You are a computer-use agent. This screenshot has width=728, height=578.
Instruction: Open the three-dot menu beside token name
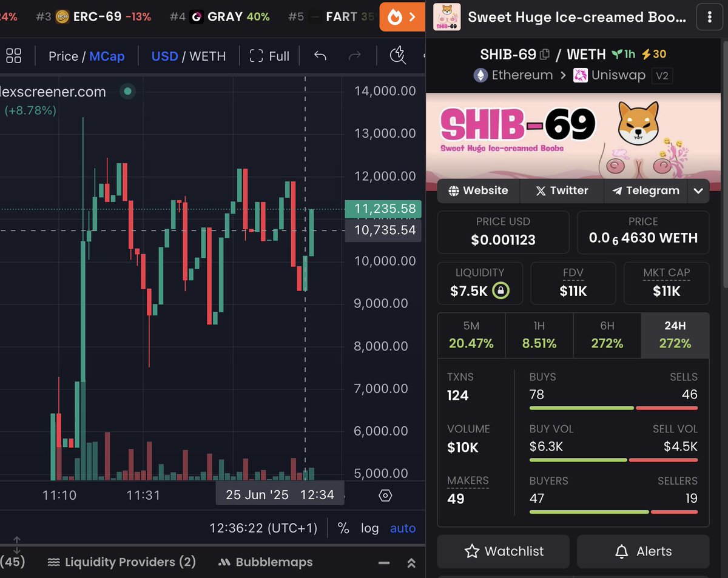point(709,18)
